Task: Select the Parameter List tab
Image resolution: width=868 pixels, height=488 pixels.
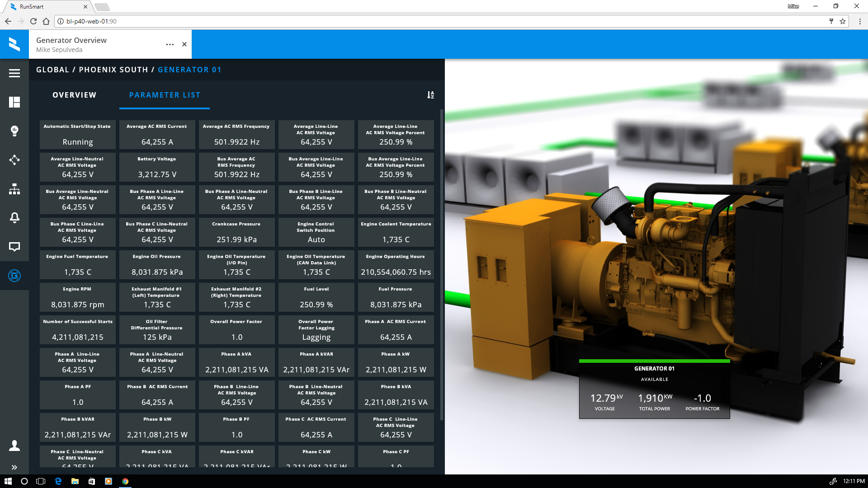Action: [x=165, y=95]
